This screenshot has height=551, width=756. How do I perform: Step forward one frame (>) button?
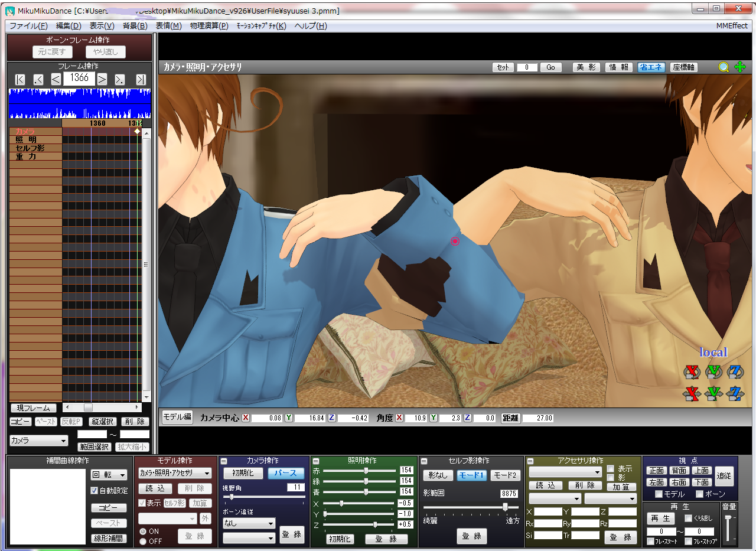pos(102,79)
